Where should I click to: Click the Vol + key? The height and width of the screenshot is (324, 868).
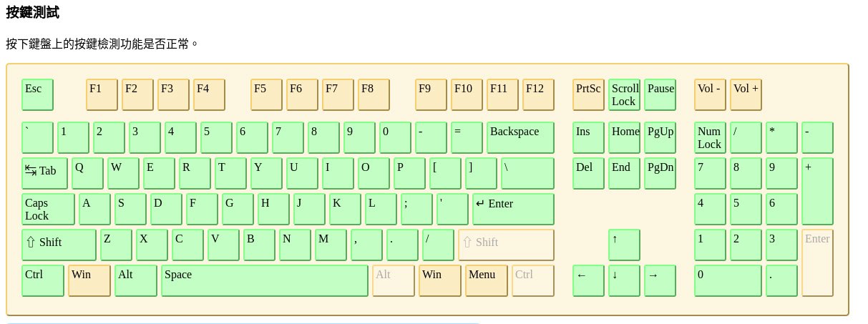tap(746, 94)
